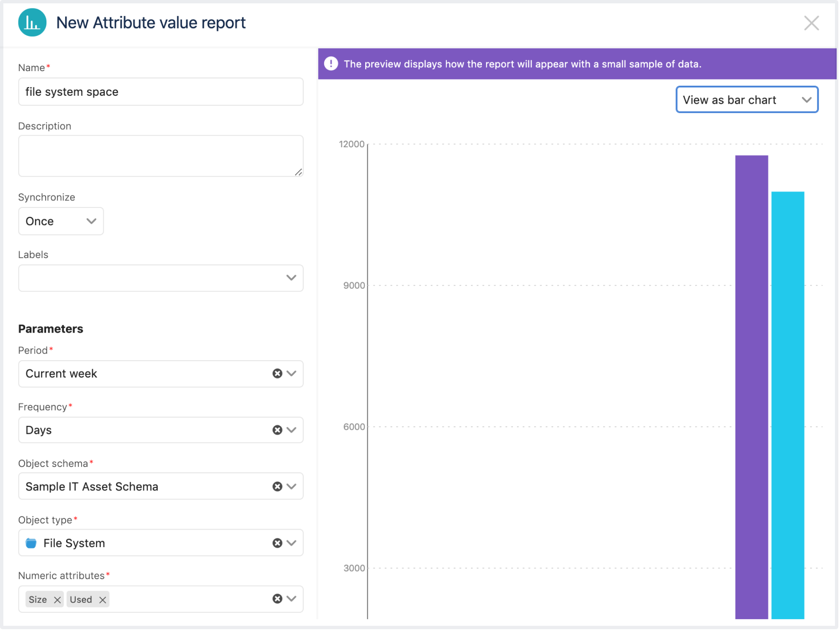This screenshot has height=630, width=840.
Task: Click the preview banner message text
Action: tap(523, 64)
